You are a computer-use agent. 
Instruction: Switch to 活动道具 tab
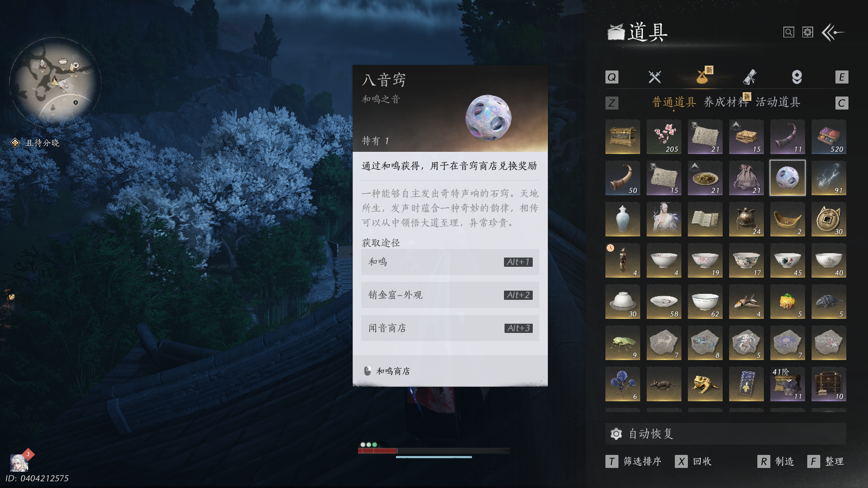pyautogui.click(x=778, y=102)
